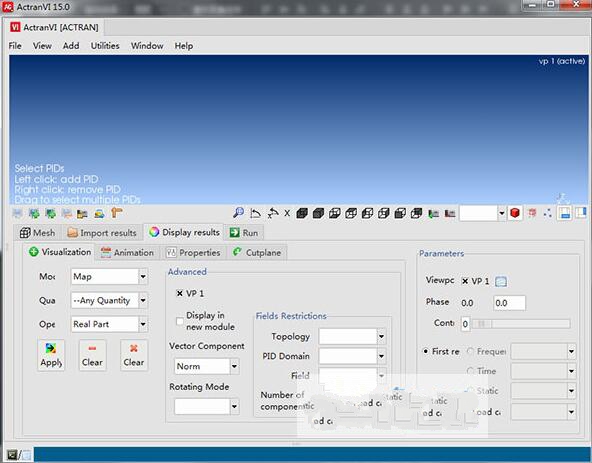This screenshot has height=463, width=592.
Task: Select the First re radio button
Action: point(426,351)
